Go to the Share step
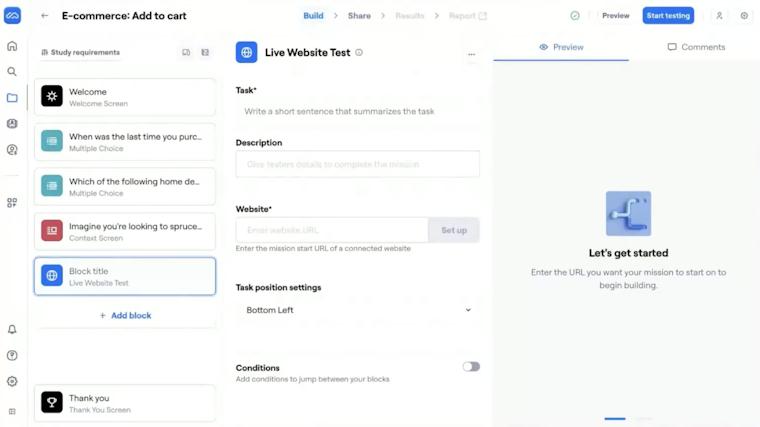This screenshot has height=427, width=760. pyautogui.click(x=359, y=16)
